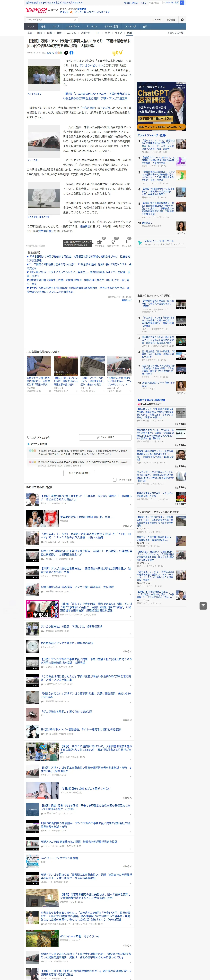Open トピックス一覧 link
210x980 pixels.
click(x=175, y=33)
